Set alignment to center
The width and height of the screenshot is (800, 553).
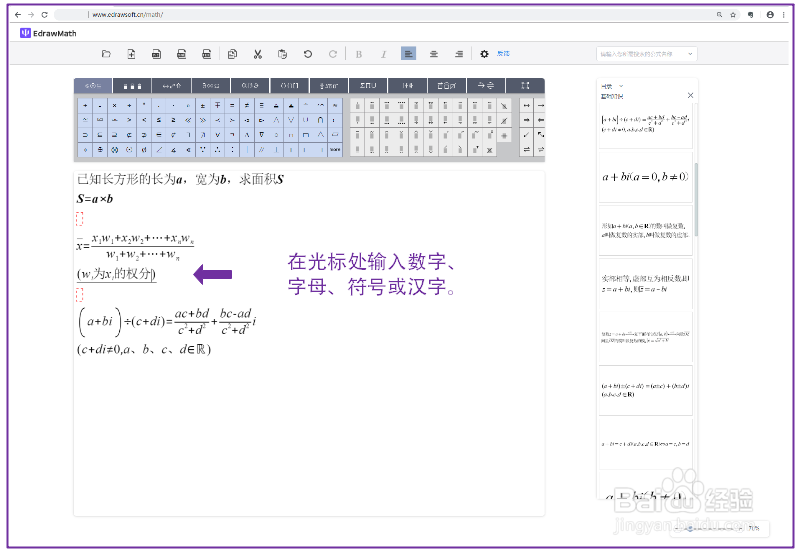pos(434,54)
